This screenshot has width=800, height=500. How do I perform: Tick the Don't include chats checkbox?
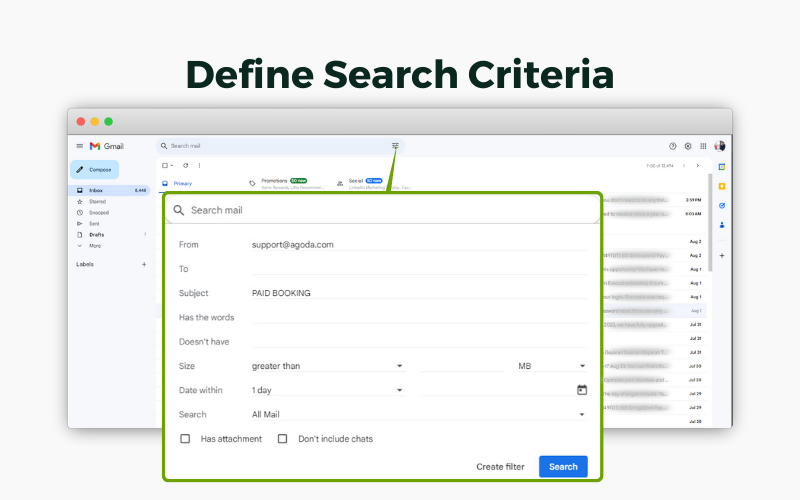click(x=282, y=439)
